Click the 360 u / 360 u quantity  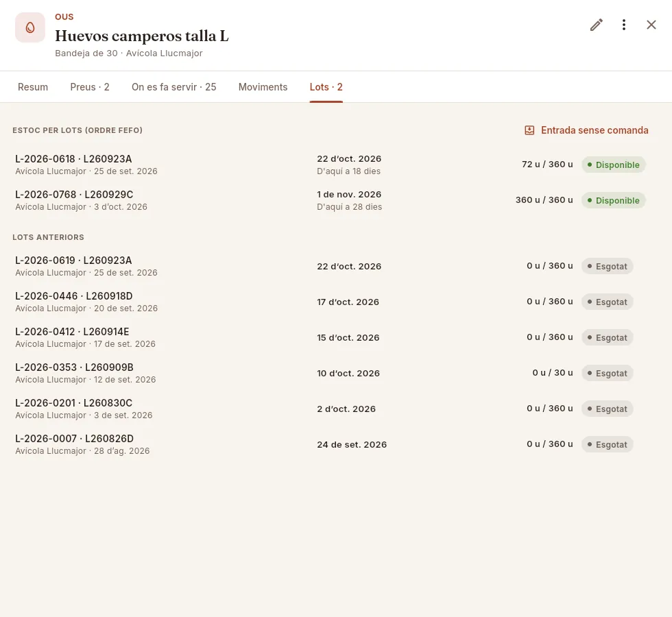(544, 200)
